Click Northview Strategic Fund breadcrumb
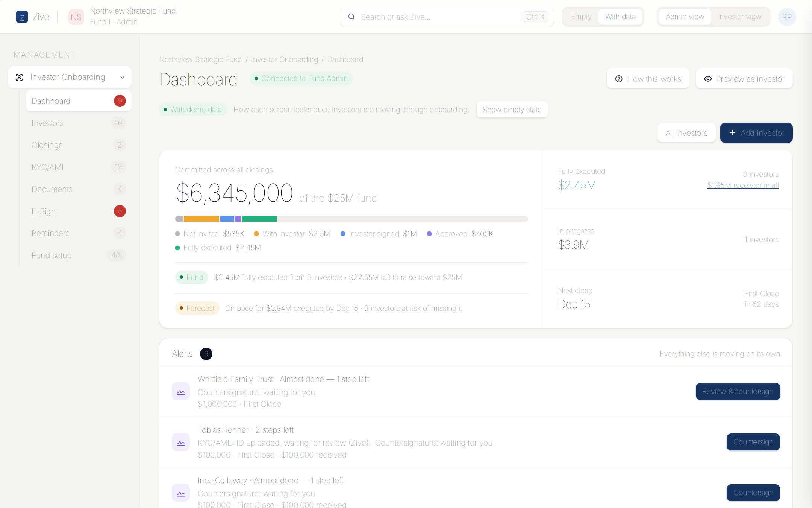Viewport: 812px width, 508px height. [x=200, y=59]
